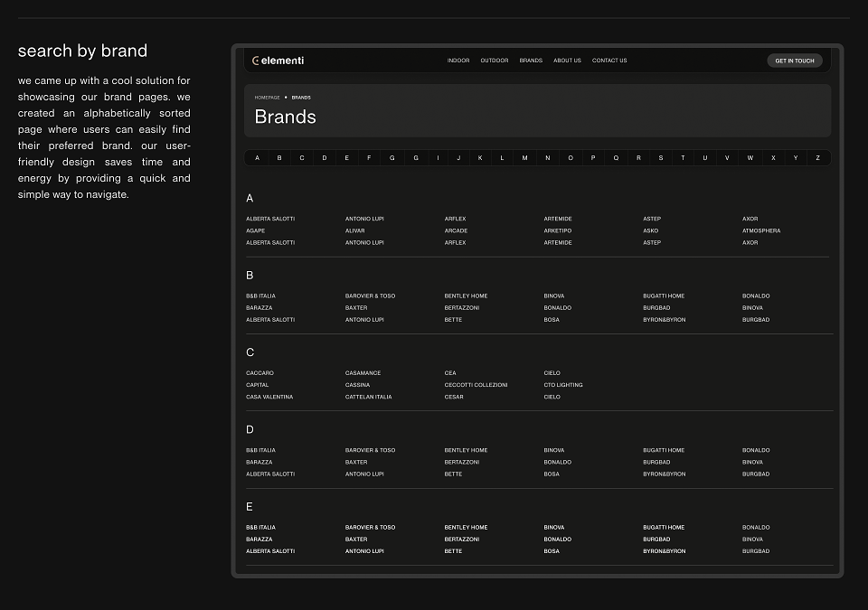Viewport: 868px width, 610px height.
Task: Filter brands by letter P
Action: tap(593, 158)
